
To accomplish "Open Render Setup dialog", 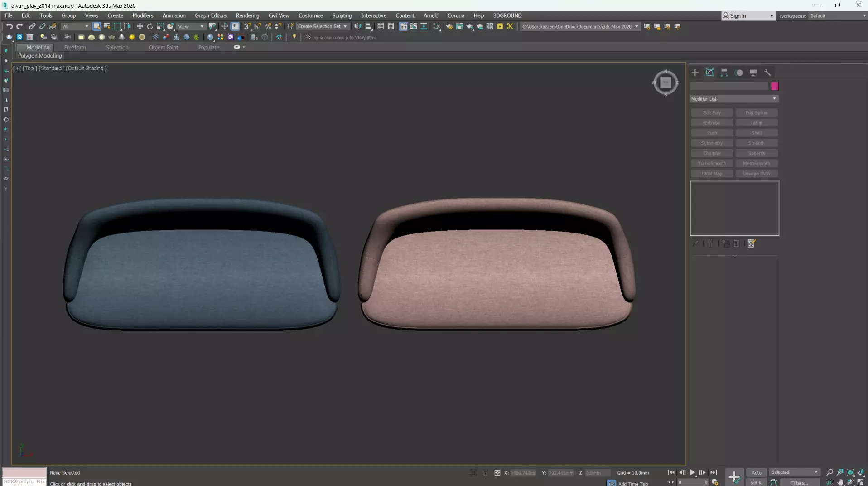I will pyautogui.click(x=449, y=26).
